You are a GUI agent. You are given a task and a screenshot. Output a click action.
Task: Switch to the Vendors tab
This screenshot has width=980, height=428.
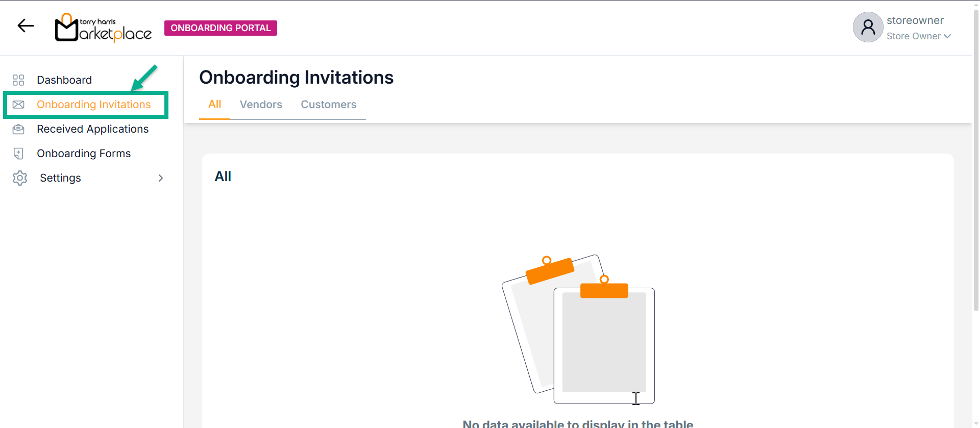click(261, 105)
